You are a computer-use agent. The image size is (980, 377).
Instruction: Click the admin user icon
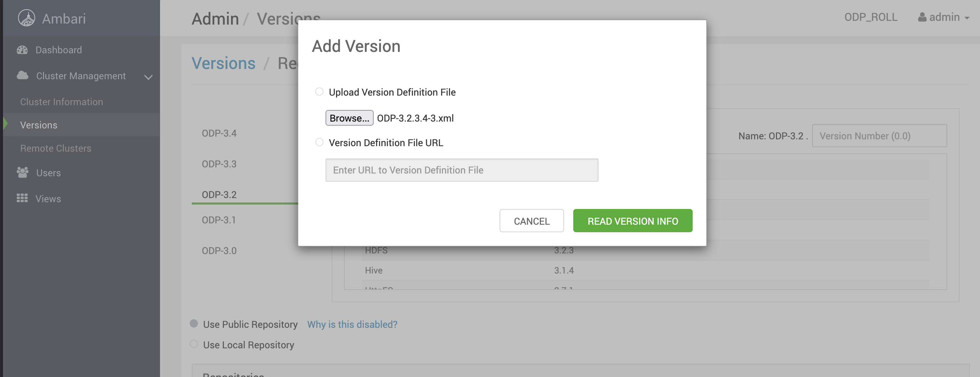click(x=922, y=17)
